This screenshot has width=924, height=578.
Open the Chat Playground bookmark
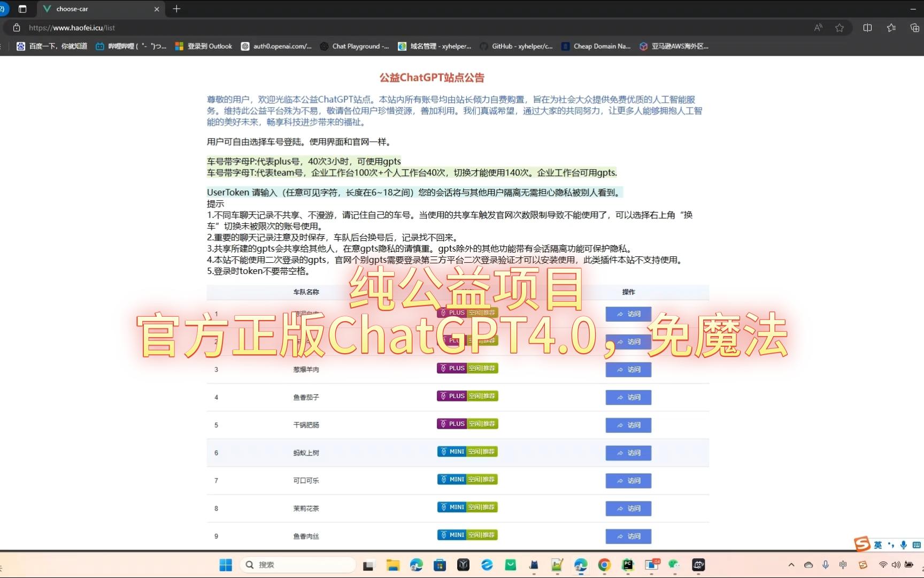355,47
